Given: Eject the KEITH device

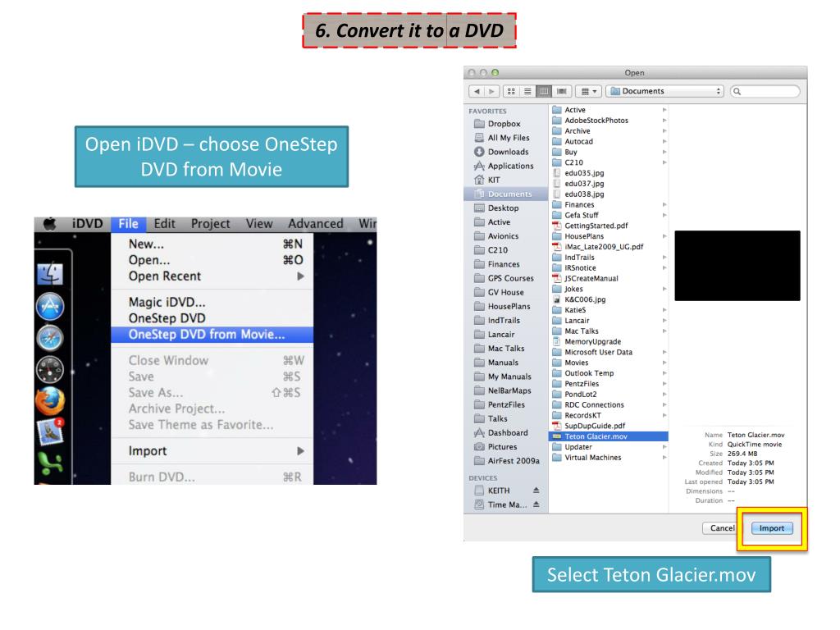Looking at the screenshot, I should pos(536,491).
